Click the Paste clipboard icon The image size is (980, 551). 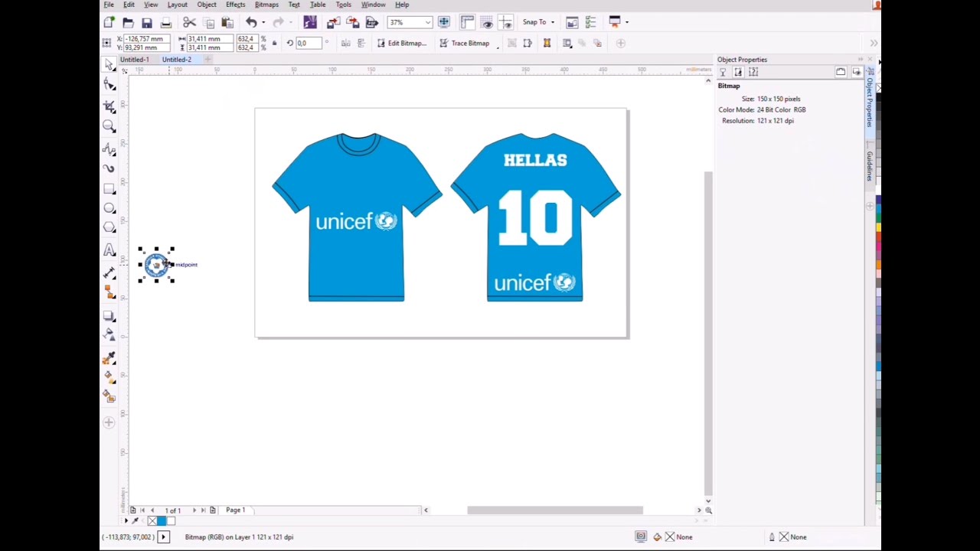[x=227, y=22]
